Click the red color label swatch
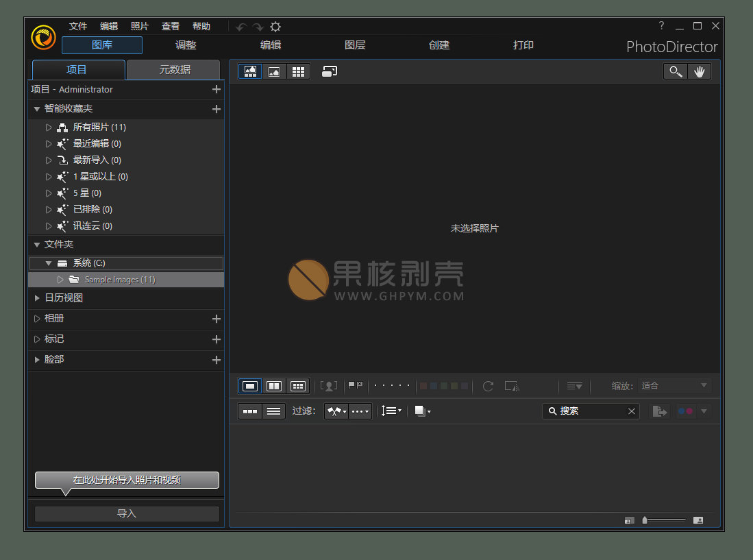753x560 pixels. (423, 386)
